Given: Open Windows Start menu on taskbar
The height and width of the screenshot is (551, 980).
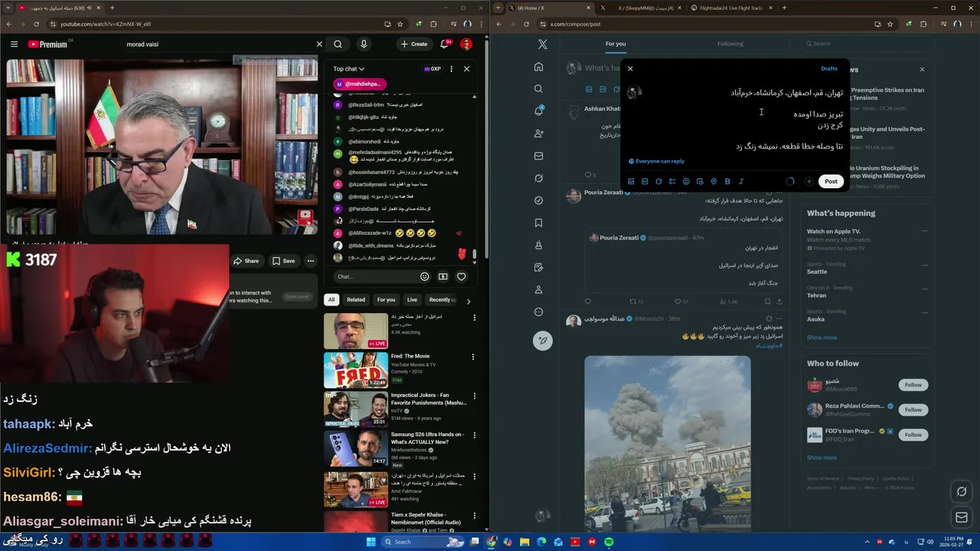Looking at the screenshot, I should pos(371,542).
